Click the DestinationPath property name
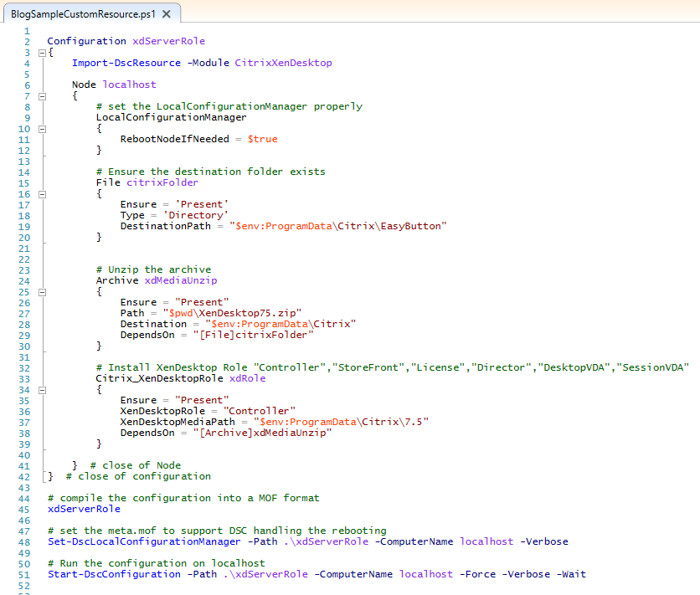 click(165, 226)
